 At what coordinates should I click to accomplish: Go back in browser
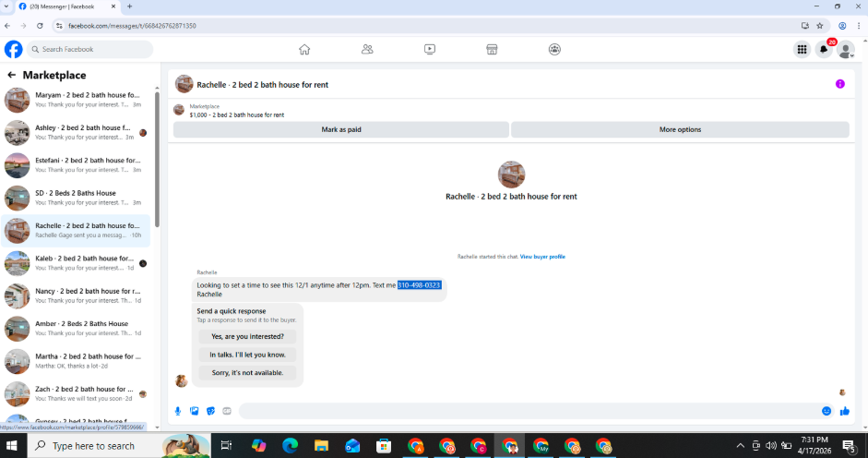(x=7, y=26)
